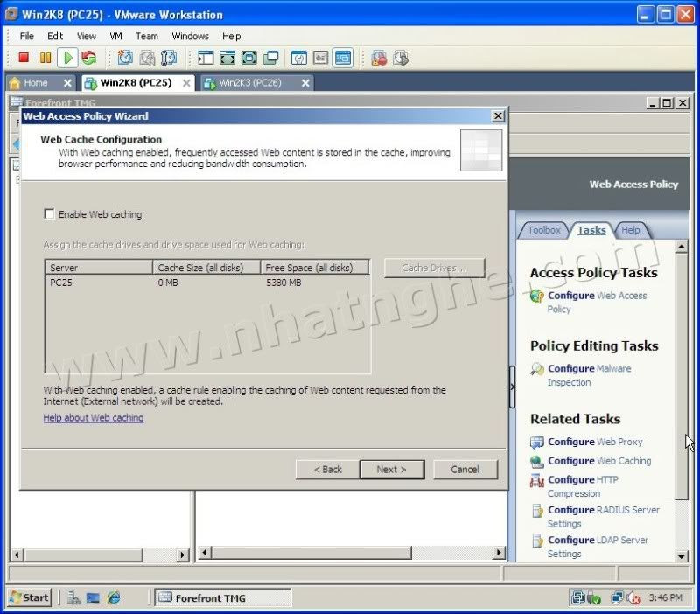Click the Unity mode toolbar icon
This screenshot has height=614, width=700.
pyautogui.click(x=271, y=58)
